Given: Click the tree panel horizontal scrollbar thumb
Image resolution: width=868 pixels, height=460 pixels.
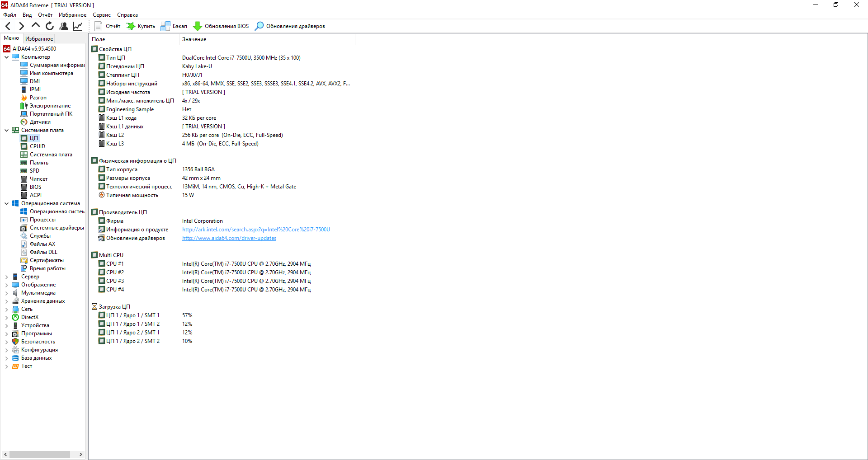Looking at the screenshot, I should (40, 454).
